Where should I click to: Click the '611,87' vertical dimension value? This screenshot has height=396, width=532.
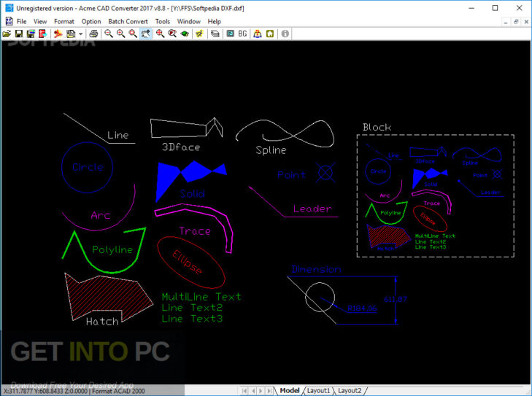click(x=396, y=299)
